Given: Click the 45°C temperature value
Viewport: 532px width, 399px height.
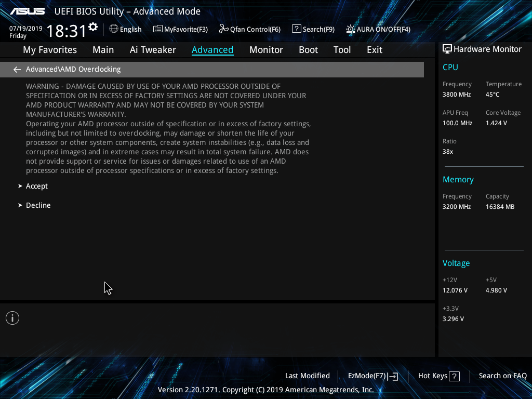Looking at the screenshot, I should (x=493, y=95).
